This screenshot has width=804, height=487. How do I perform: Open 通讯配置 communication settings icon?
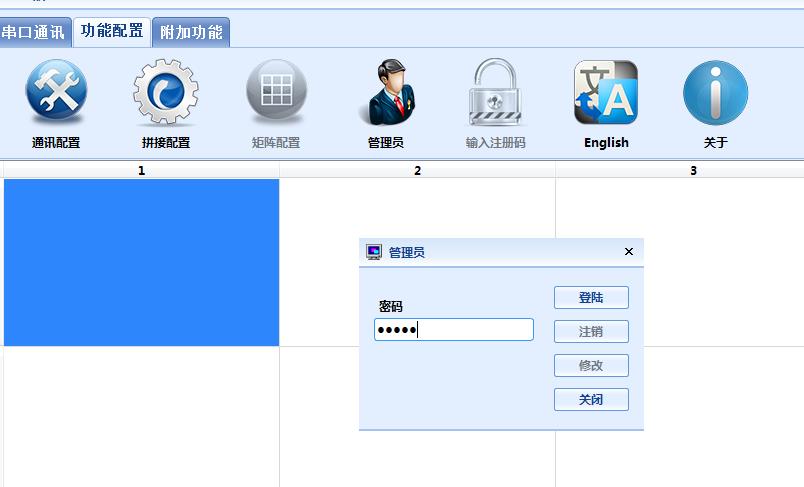[56, 94]
